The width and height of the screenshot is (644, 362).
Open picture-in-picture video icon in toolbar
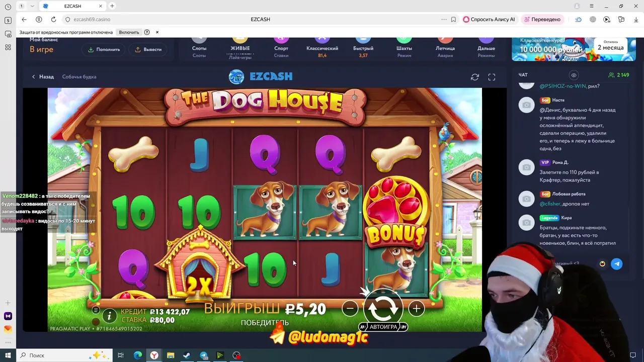click(607, 19)
